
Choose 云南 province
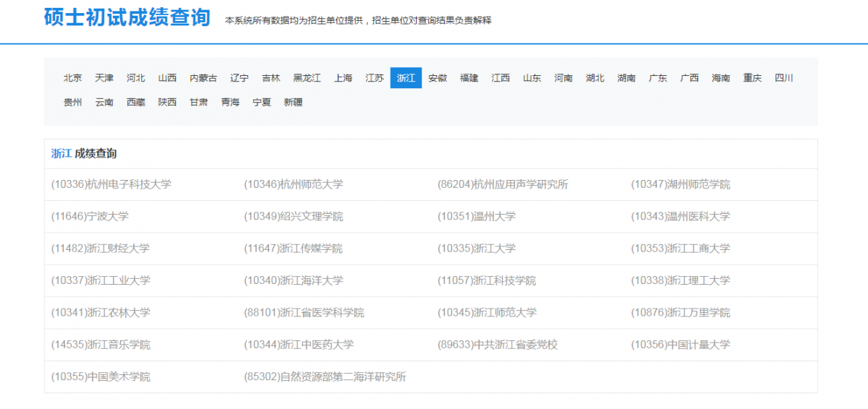tap(104, 103)
